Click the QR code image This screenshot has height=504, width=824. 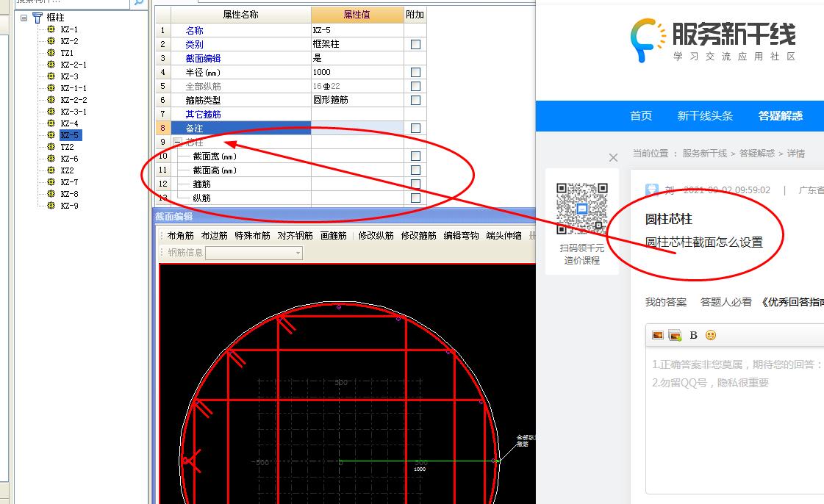(581, 209)
